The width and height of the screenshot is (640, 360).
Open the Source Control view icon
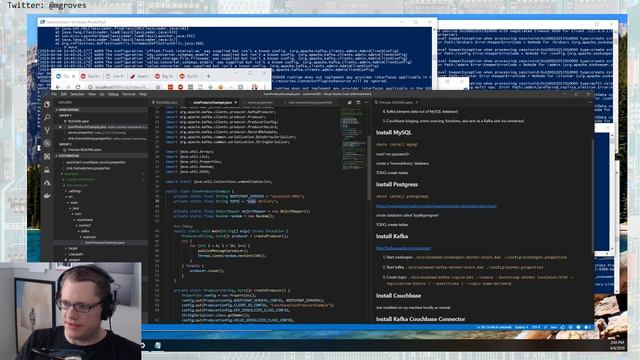[x=47, y=131]
